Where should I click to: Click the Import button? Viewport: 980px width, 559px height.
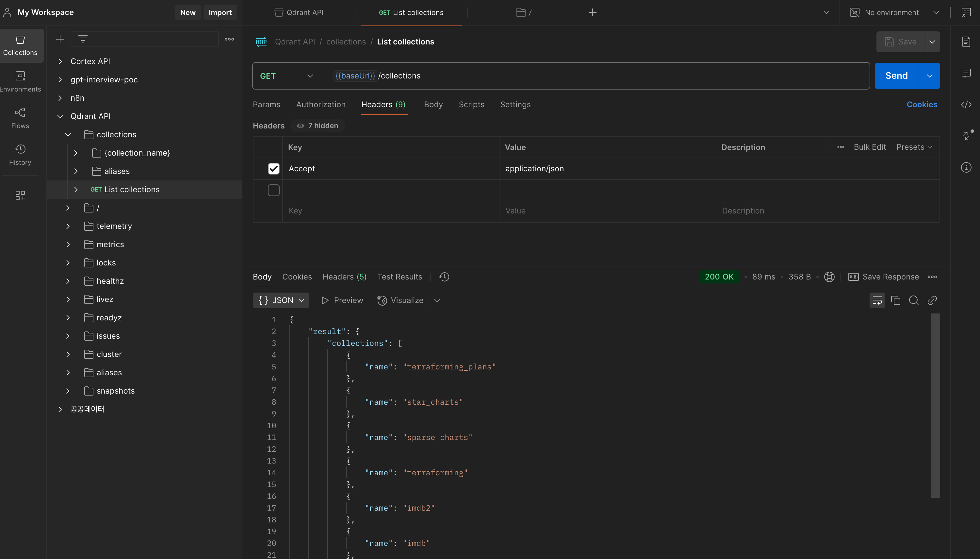pos(220,13)
